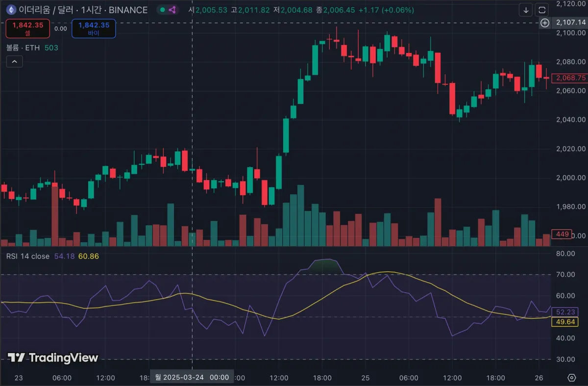Click the 503 volume value in legend
Viewport: 588px width, 386px height.
[51, 48]
